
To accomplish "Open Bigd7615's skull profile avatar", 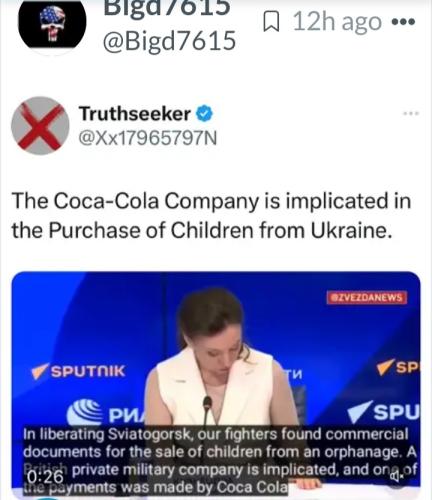I will tap(52, 23).
